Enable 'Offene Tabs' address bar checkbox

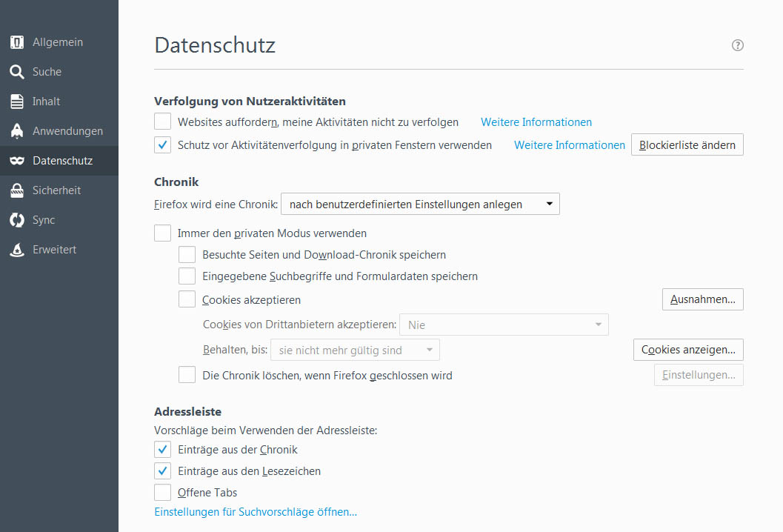pyautogui.click(x=163, y=492)
